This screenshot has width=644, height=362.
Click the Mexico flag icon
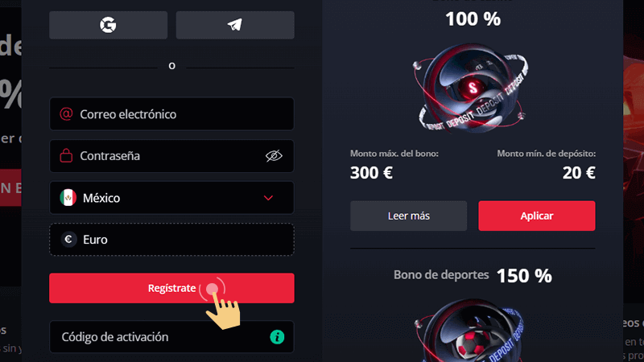point(68,197)
